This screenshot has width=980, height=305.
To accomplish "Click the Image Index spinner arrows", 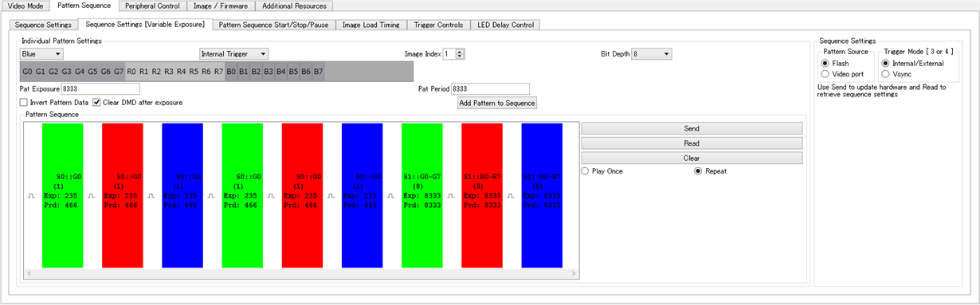I will pos(460,54).
